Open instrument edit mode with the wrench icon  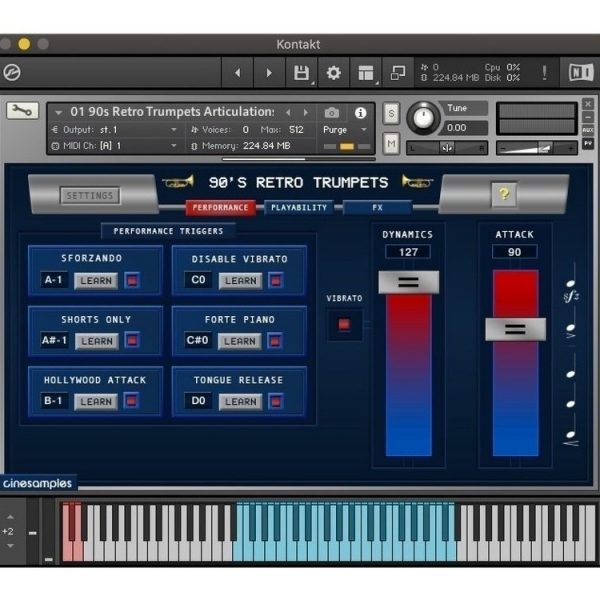23,111
